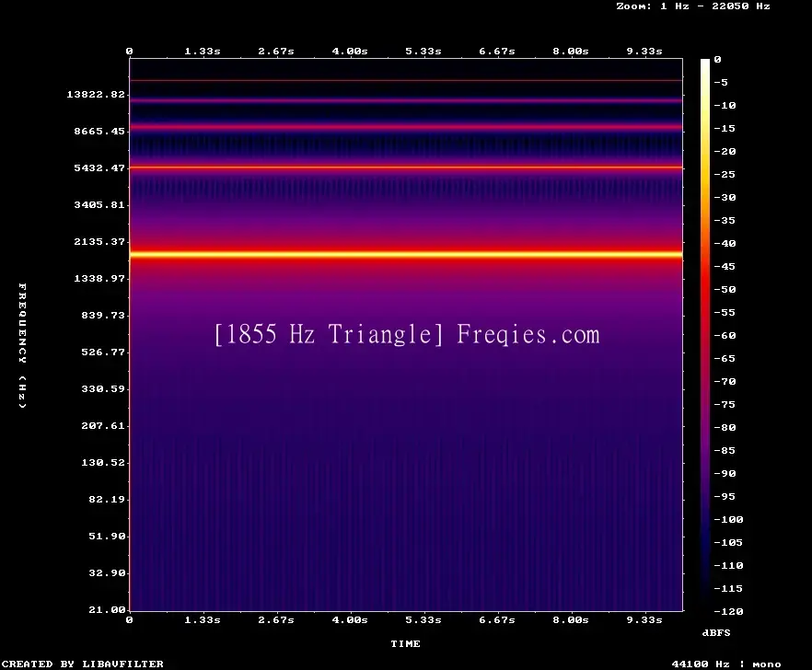This screenshot has width=812, height=670.
Task: Click the -40 dBFS scale label
Action: point(725,243)
